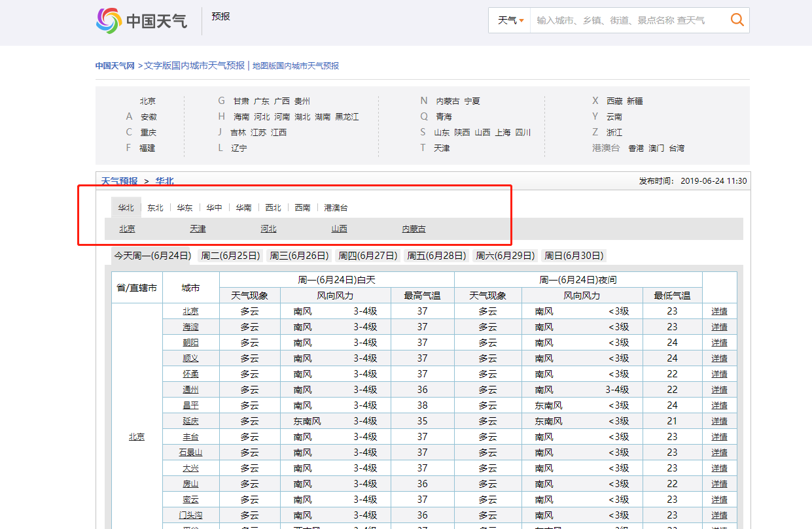This screenshot has width=812, height=529.
Task: Select 云南 in the province index
Action: [614, 117]
